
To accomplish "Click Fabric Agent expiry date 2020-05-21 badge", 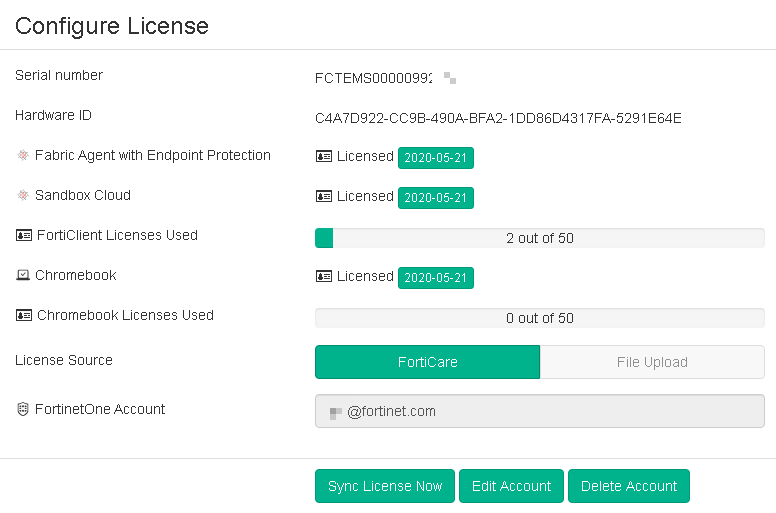I will pyautogui.click(x=436, y=158).
